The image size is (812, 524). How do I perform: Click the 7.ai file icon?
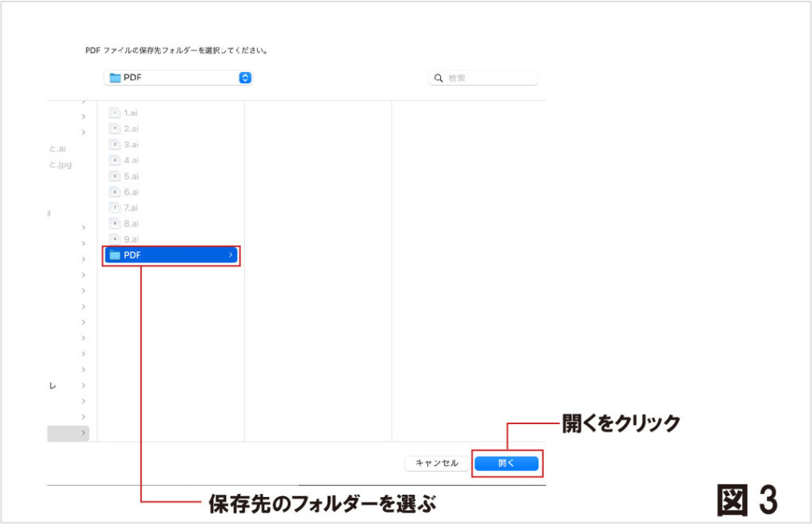[114, 208]
